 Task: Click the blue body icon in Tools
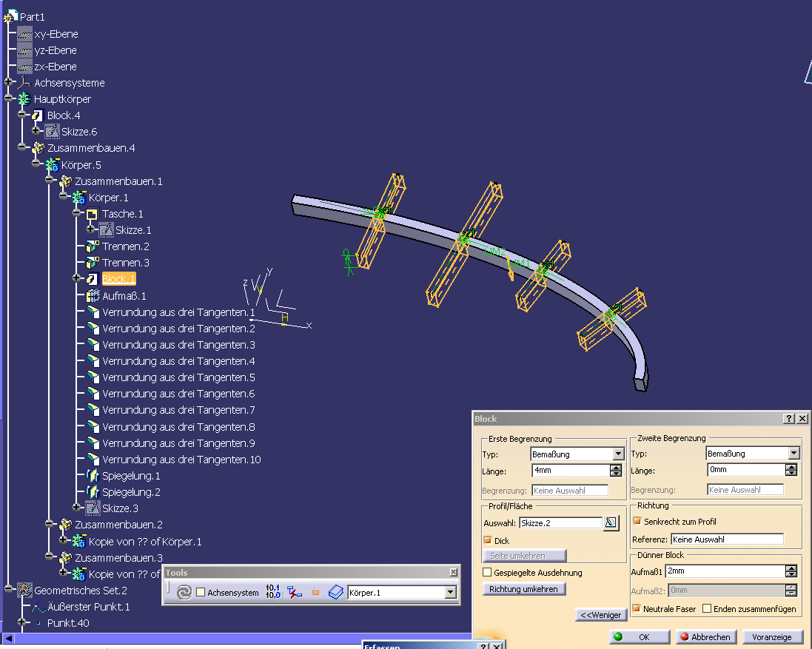pyautogui.click(x=335, y=592)
